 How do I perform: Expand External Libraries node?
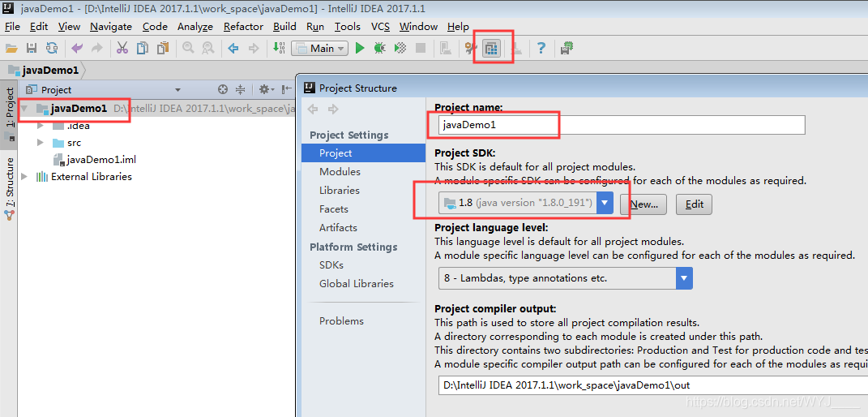(24, 177)
